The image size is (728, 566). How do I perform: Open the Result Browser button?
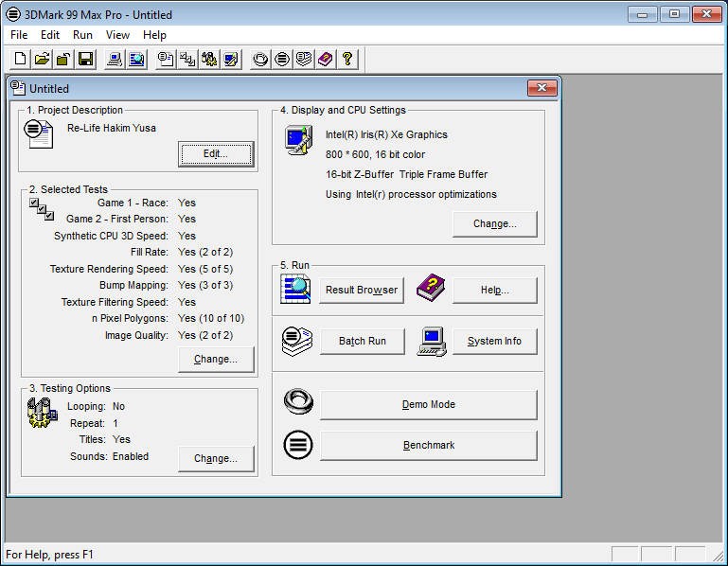click(362, 291)
